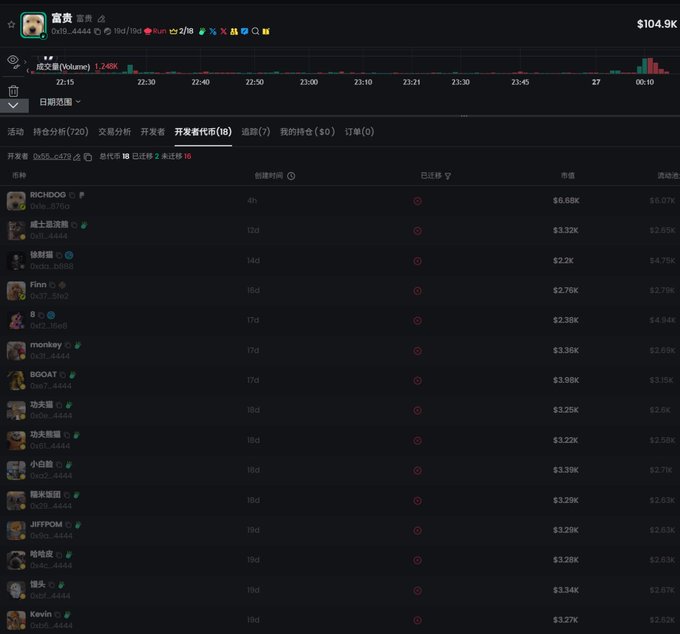Screen dimensions: 680x634
Task: Click the 市值 column header
Action: (x=568, y=176)
